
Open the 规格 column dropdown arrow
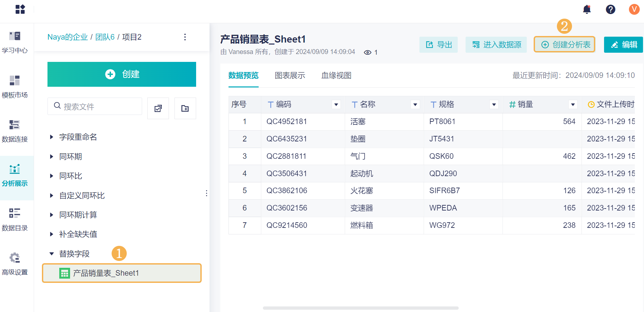[494, 105]
